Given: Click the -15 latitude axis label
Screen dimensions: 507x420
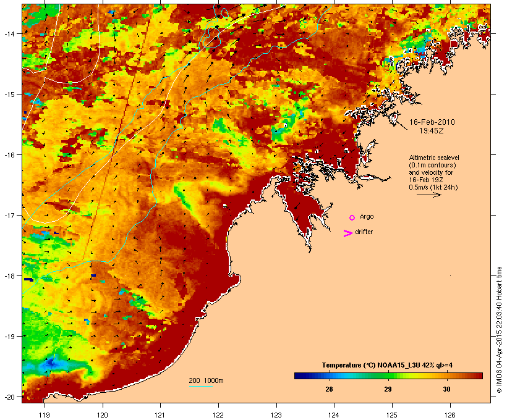Looking at the screenshot, I should [x=9, y=94].
